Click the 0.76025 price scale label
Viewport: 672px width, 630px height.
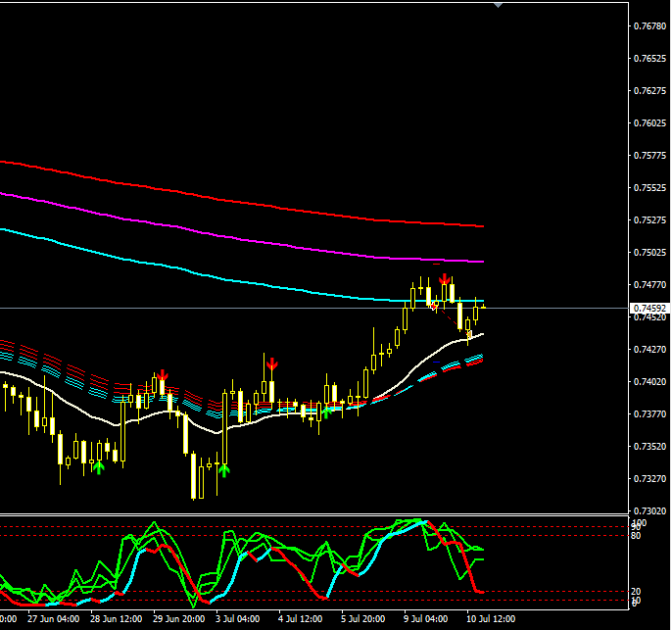(649, 123)
